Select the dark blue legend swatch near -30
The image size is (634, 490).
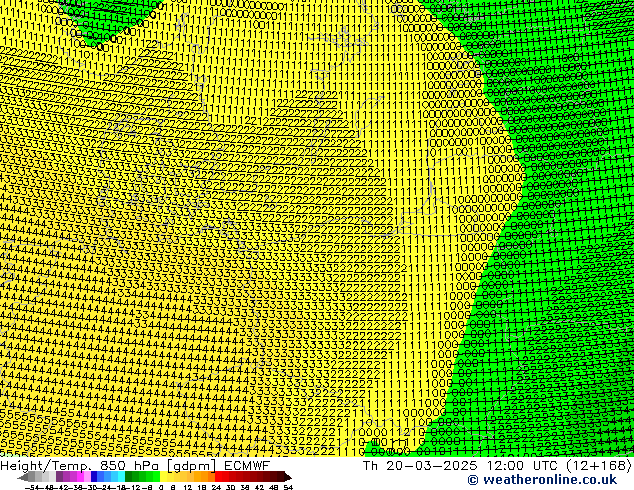tap(94, 477)
